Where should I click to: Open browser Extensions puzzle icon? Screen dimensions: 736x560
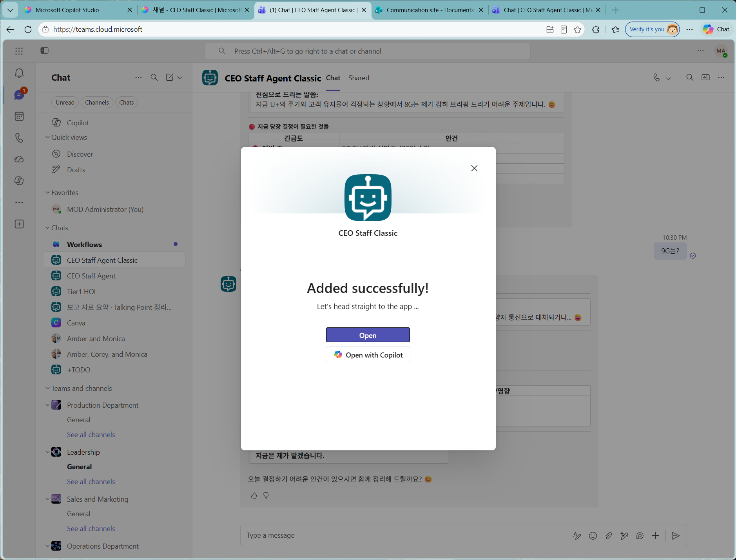(596, 29)
